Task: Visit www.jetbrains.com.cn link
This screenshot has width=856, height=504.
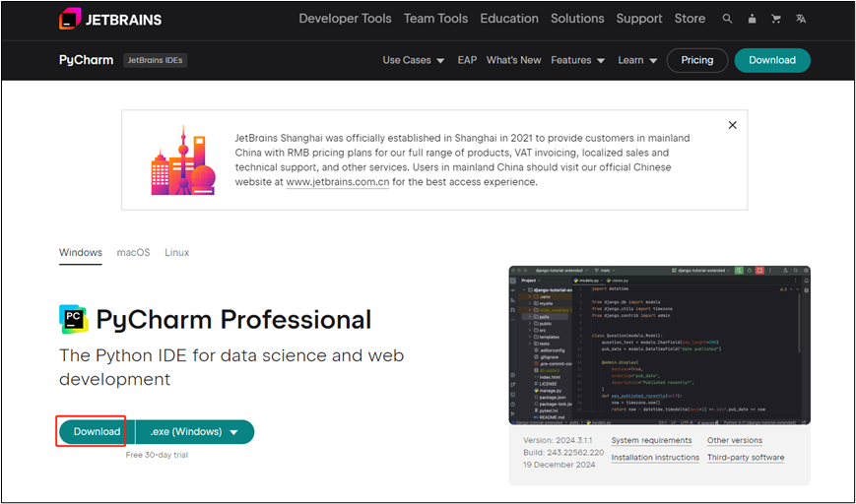Action: point(338,182)
